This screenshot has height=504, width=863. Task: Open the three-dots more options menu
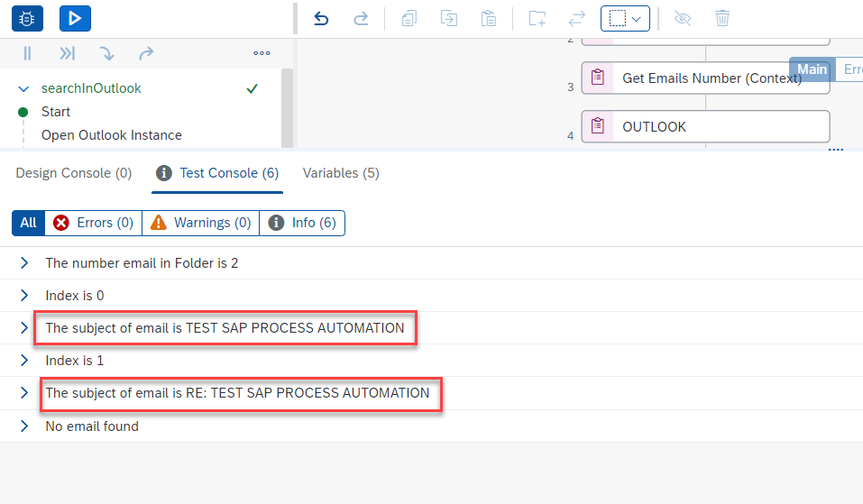(262, 54)
